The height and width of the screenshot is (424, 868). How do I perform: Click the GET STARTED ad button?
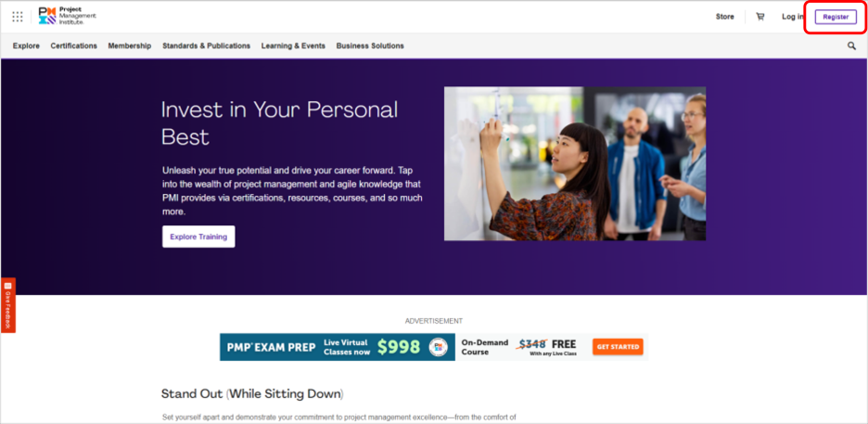pyautogui.click(x=618, y=347)
